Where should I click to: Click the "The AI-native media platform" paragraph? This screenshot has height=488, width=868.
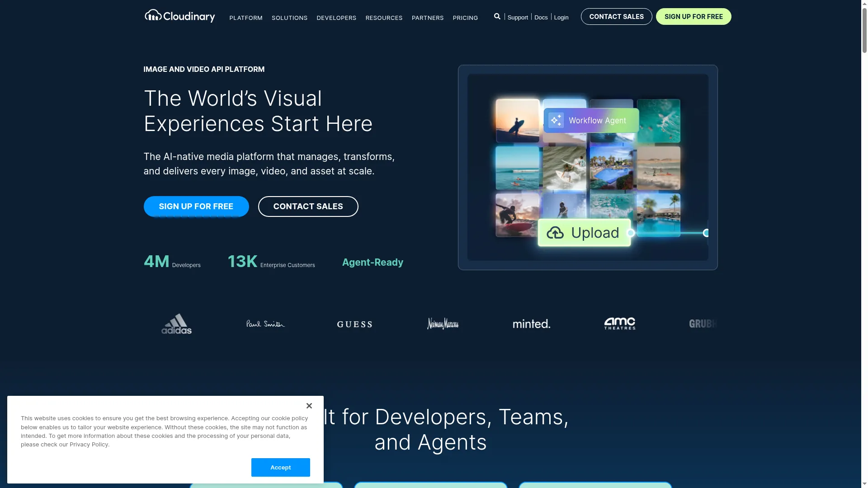269,164
